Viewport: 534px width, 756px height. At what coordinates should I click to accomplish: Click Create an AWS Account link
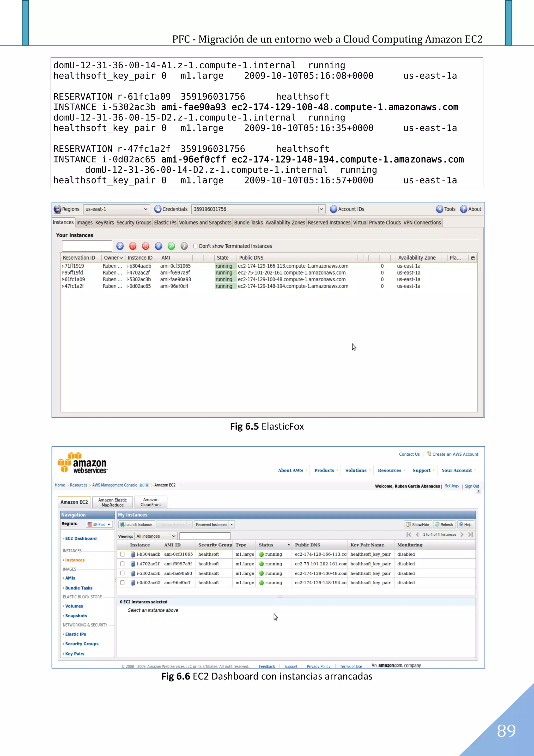tap(455, 454)
